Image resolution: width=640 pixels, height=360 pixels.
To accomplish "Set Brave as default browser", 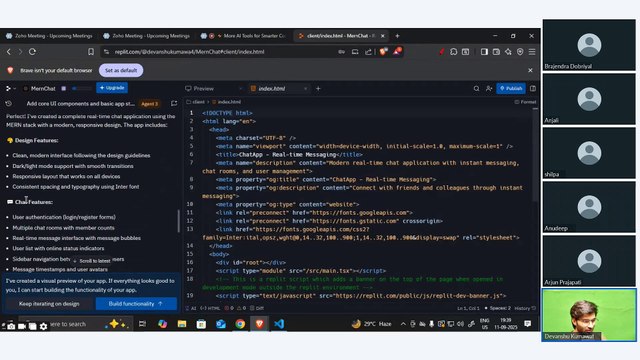I will 121,70.
